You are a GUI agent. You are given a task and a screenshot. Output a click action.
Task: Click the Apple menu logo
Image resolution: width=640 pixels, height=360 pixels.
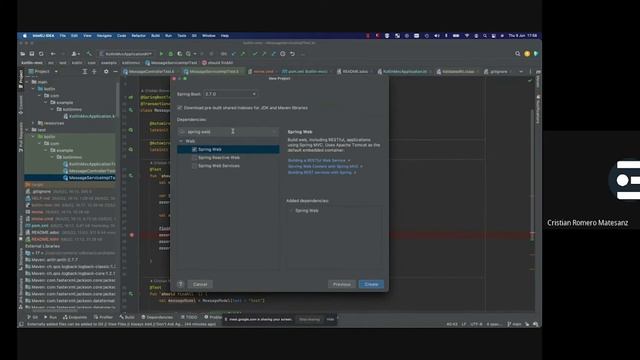click(x=25, y=36)
